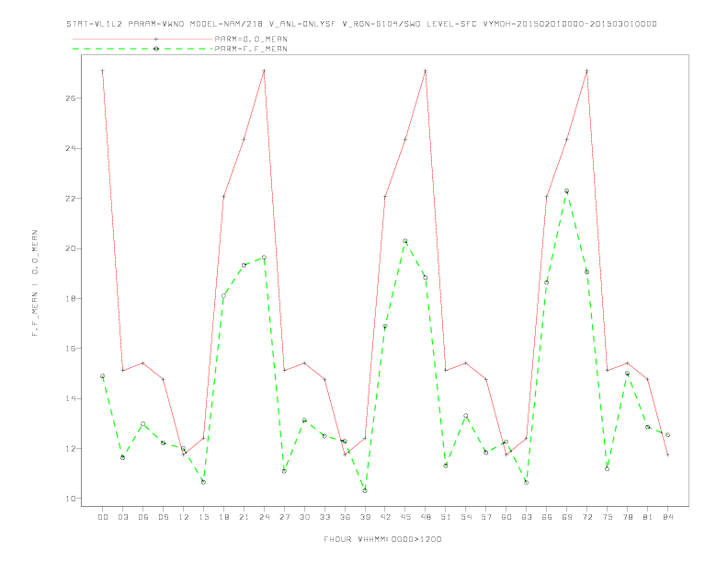Click x-axis forecast hour label 60
Viewport: 728px width, 563px height.
point(506,517)
